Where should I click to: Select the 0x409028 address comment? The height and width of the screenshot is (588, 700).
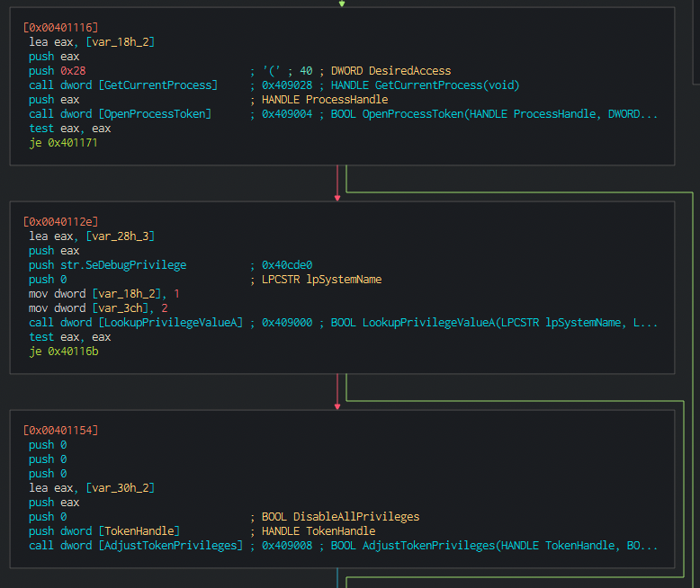(x=287, y=85)
